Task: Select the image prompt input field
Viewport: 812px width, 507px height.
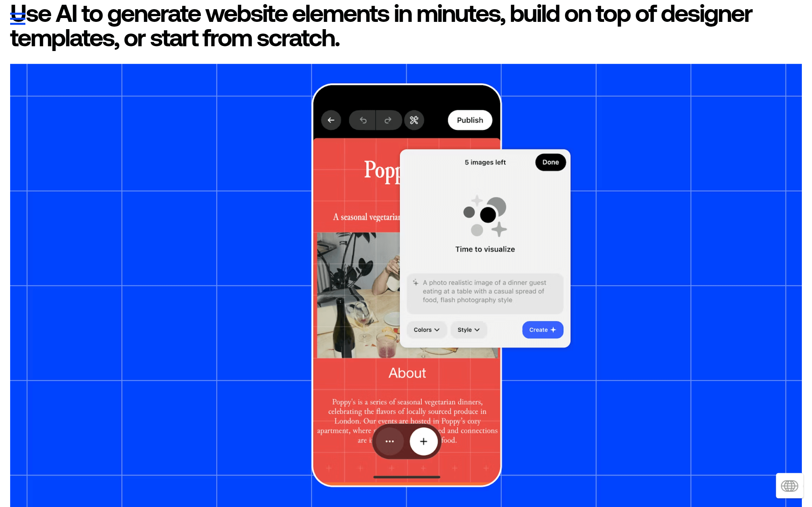Action: (x=485, y=291)
